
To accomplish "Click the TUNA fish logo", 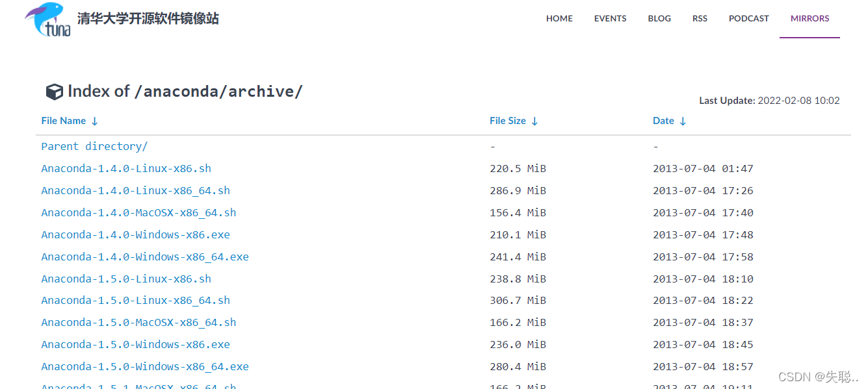I will 48,19.
